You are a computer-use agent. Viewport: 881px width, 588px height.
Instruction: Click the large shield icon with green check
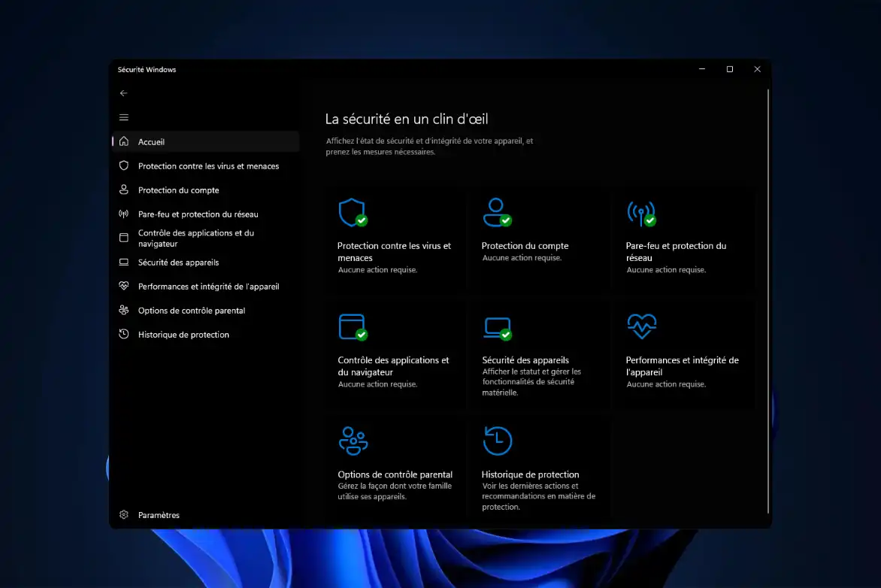click(353, 213)
